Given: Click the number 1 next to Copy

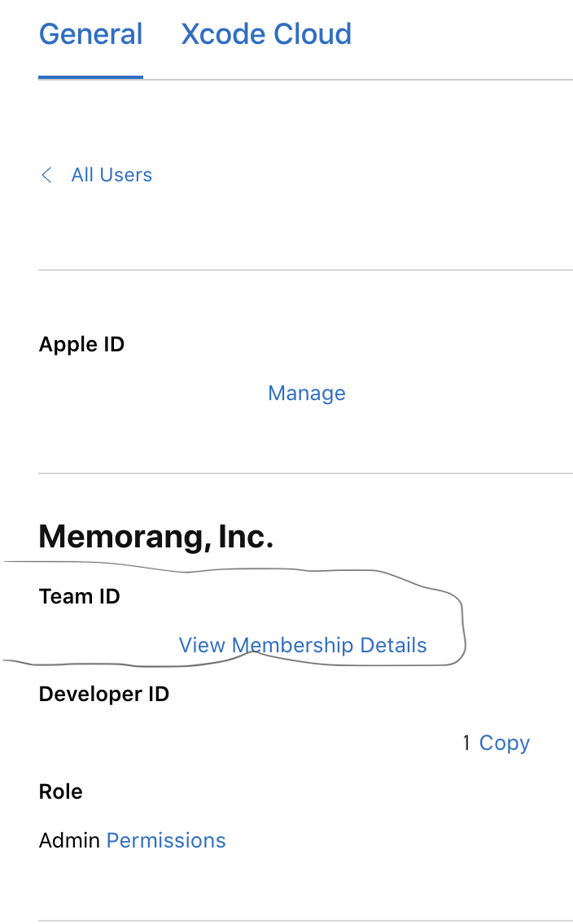Looking at the screenshot, I should click(466, 743).
